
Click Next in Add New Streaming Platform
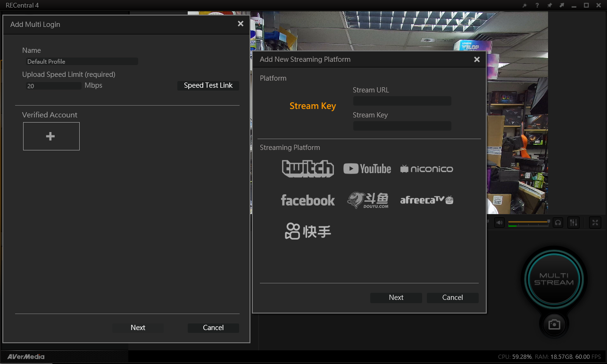click(x=396, y=298)
